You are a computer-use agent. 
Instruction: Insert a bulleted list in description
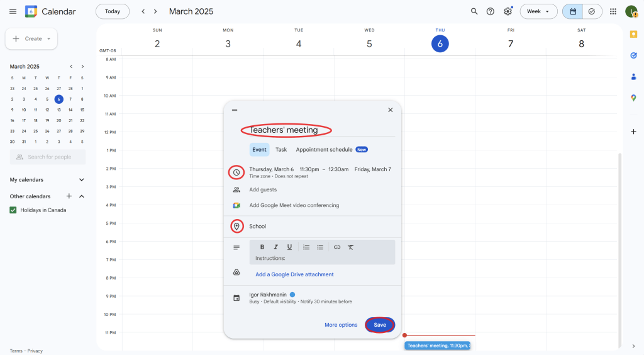coord(320,247)
